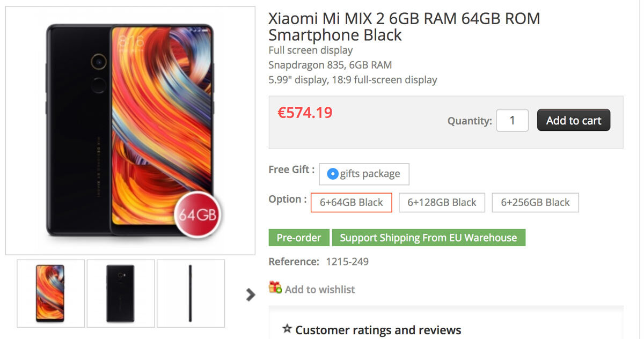Select the gifts package radio button

(333, 174)
